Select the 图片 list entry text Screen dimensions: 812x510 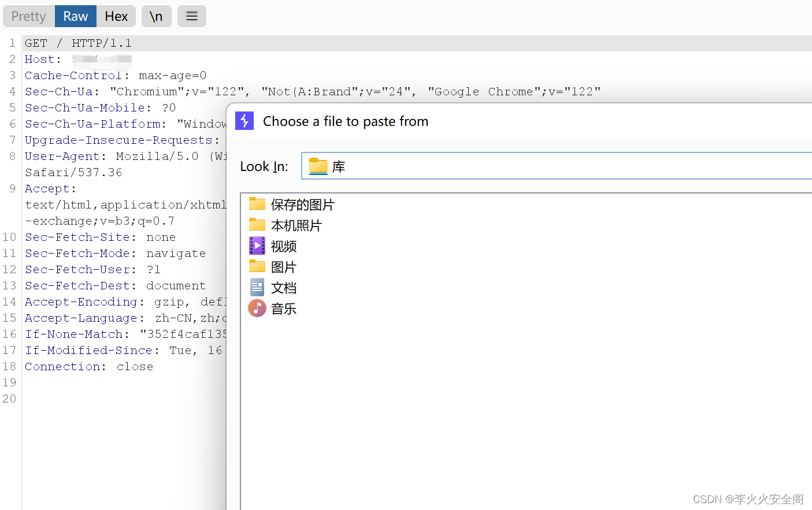click(x=284, y=267)
